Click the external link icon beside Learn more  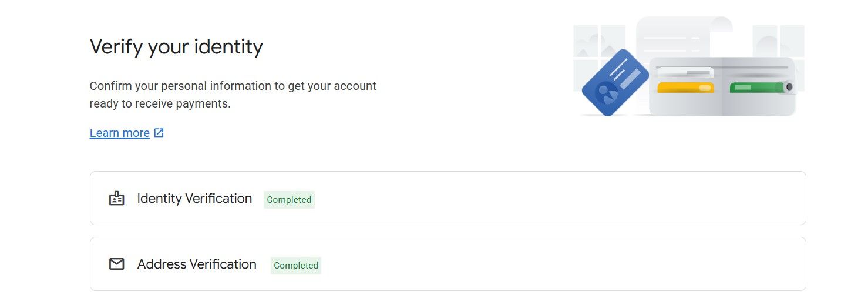pyautogui.click(x=159, y=133)
